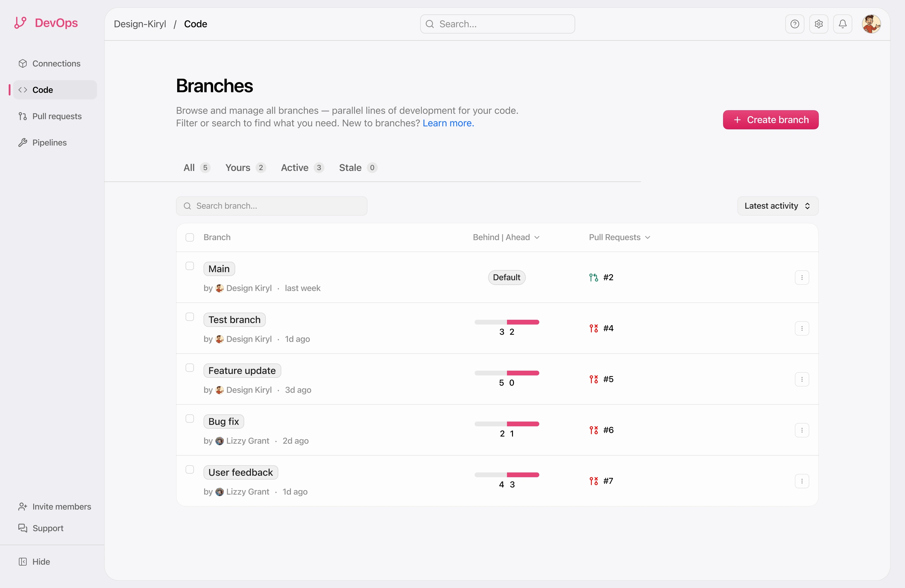Click the user profile avatar
This screenshot has width=905, height=588.
click(x=871, y=24)
